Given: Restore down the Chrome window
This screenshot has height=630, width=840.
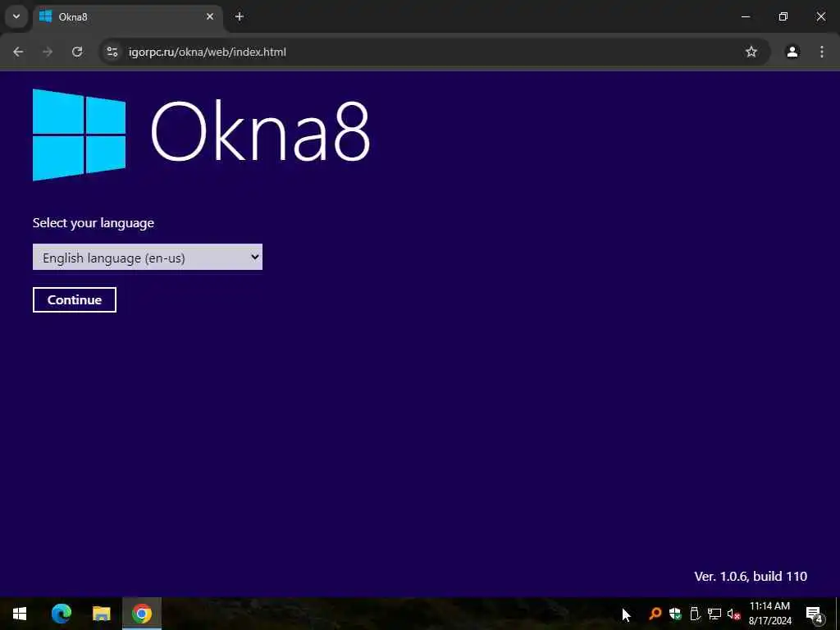Looking at the screenshot, I should [783, 16].
